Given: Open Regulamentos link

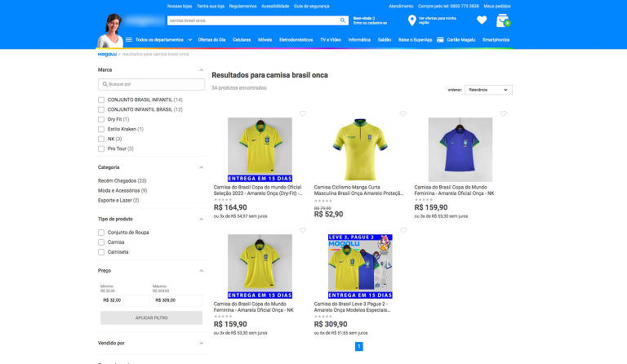Looking at the screenshot, I should click(x=242, y=7).
